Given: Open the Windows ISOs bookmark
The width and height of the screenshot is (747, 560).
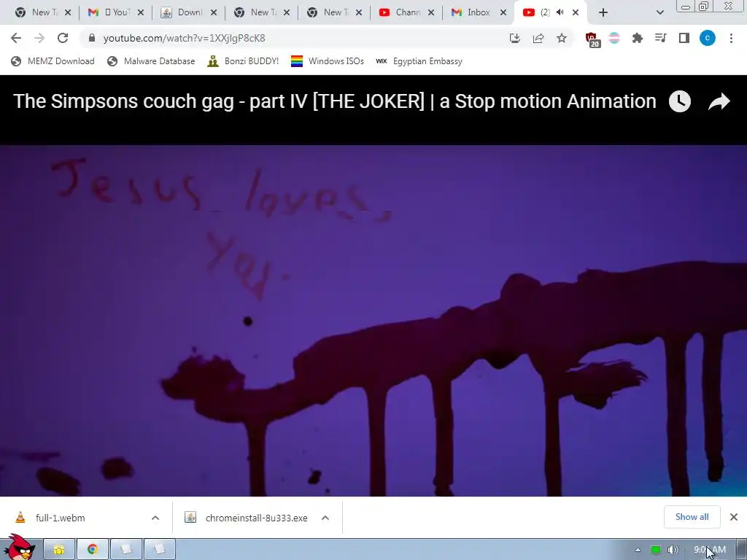Looking at the screenshot, I should point(328,61).
